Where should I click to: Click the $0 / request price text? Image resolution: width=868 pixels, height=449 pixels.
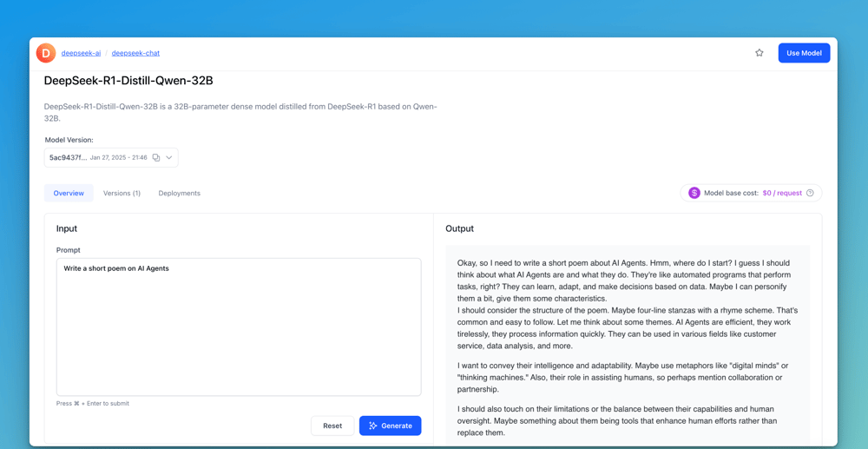point(782,193)
